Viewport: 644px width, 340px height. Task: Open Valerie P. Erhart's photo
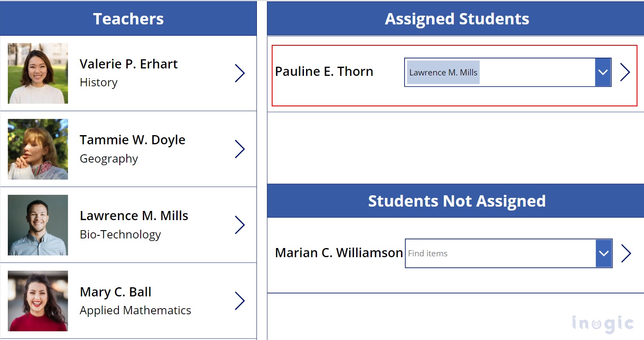pos(38,73)
